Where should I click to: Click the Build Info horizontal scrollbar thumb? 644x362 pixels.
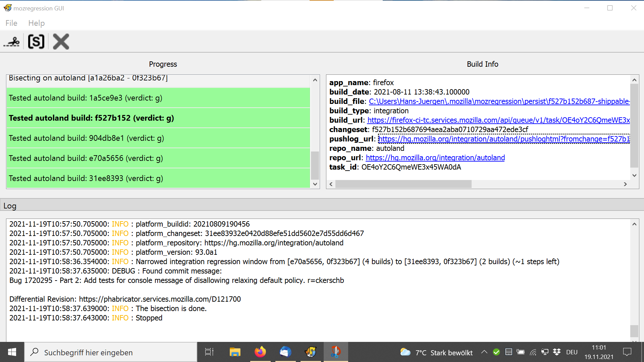(403, 184)
